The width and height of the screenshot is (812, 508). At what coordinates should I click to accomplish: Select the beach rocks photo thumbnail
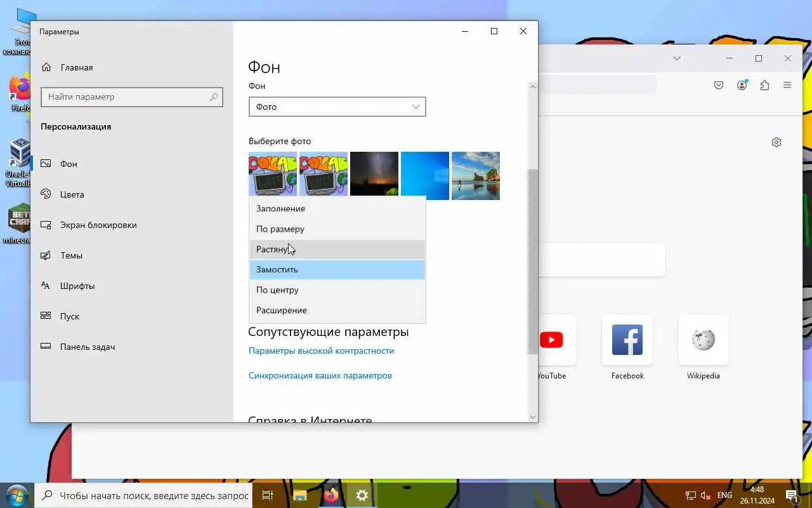476,175
